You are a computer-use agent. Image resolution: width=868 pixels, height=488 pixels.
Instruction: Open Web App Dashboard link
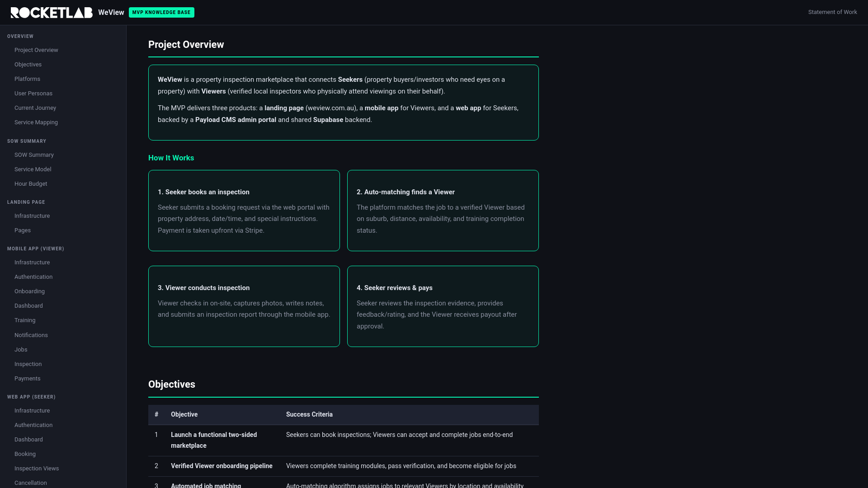pos(28,440)
